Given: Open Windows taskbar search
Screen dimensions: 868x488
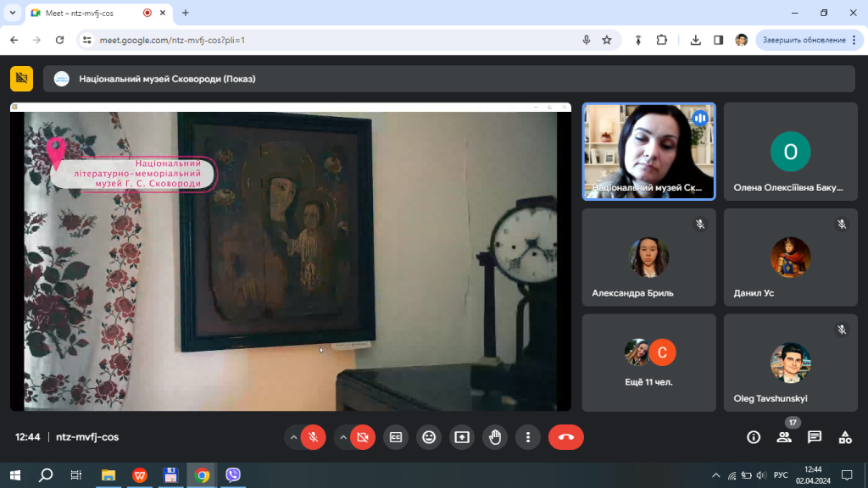Looking at the screenshot, I should [46, 475].
